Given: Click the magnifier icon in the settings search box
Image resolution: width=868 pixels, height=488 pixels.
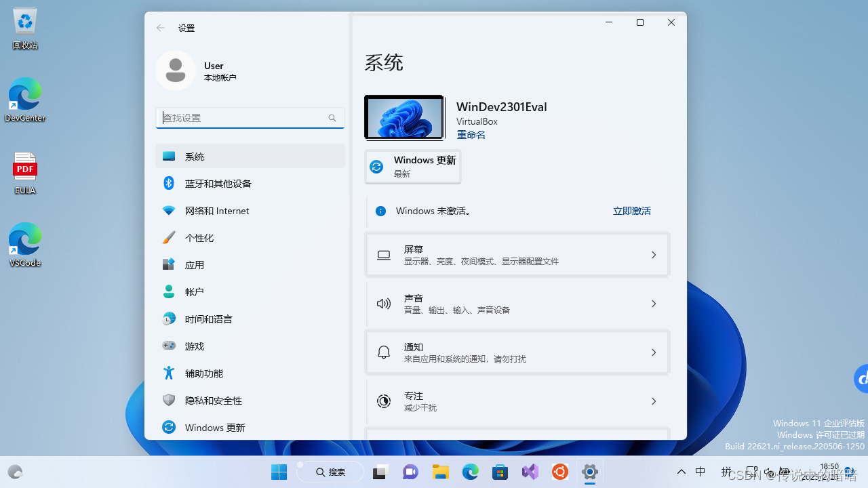Looking at the screenshot, I should click(x=332, y=118).
